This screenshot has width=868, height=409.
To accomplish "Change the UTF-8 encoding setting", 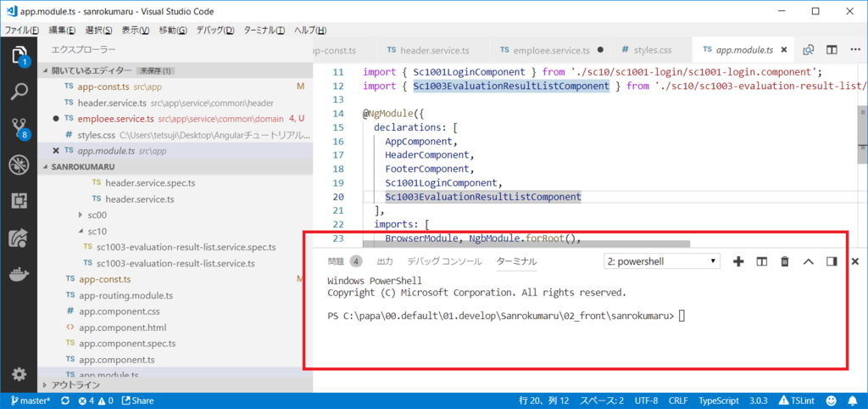I will tap(646, 401).
